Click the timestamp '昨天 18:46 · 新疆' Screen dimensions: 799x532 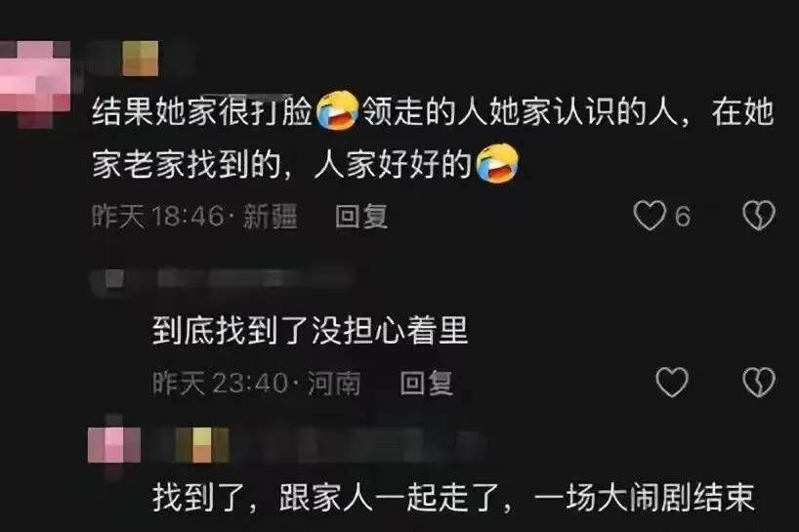point(194,217)
